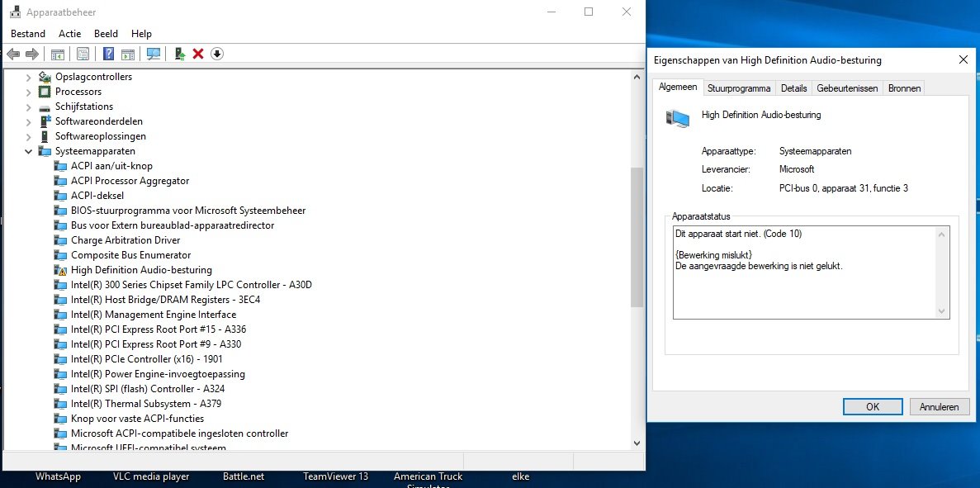Expand the Softwareonderdelen node

(x=28, y=121)
